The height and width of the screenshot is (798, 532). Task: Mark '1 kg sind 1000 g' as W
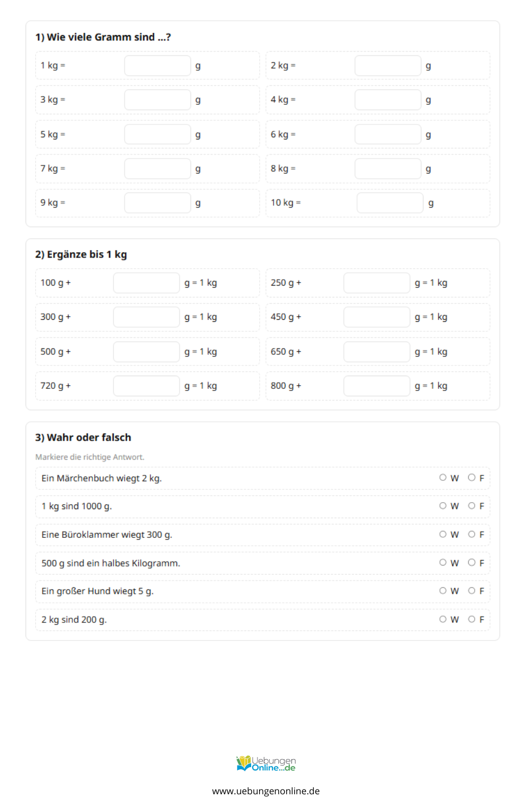point(443,506)
